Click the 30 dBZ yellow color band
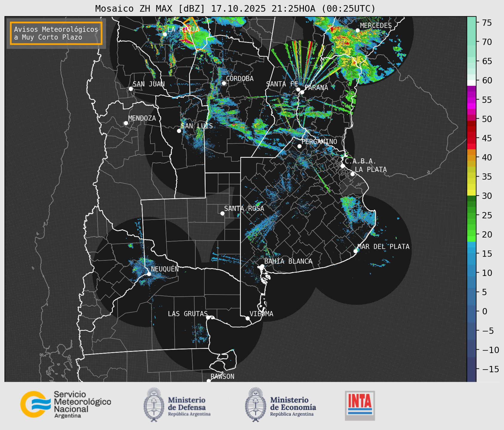The width and height of the screenshot is (504, 430). [x=471, y=193]
